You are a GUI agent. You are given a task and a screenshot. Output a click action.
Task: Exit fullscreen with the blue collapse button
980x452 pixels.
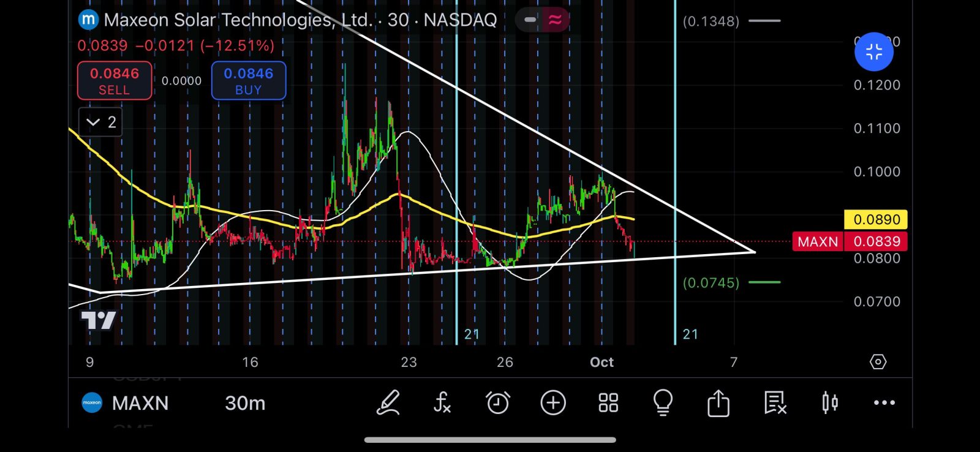(x=874, y=52)
